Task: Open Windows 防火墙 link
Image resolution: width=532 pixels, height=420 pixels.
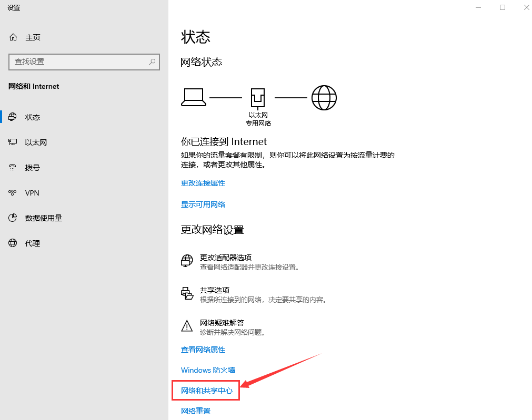Action: [208, 370]
